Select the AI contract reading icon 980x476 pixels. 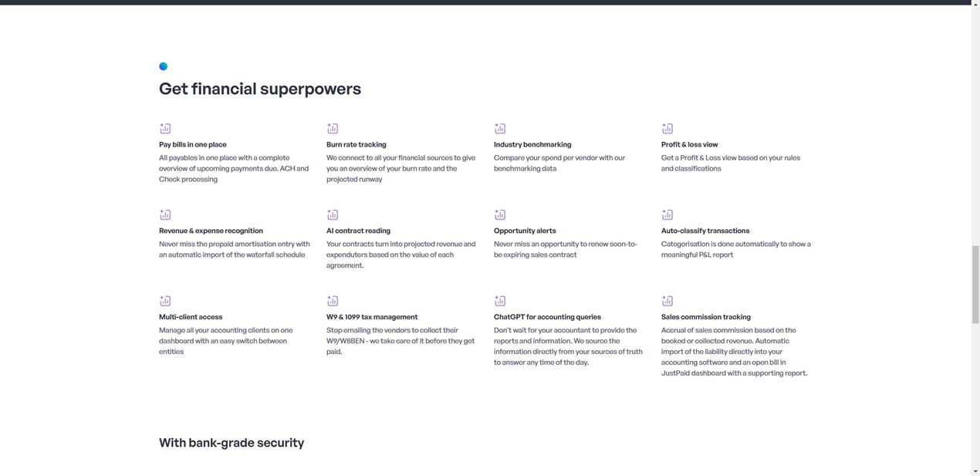click(333, 214)
